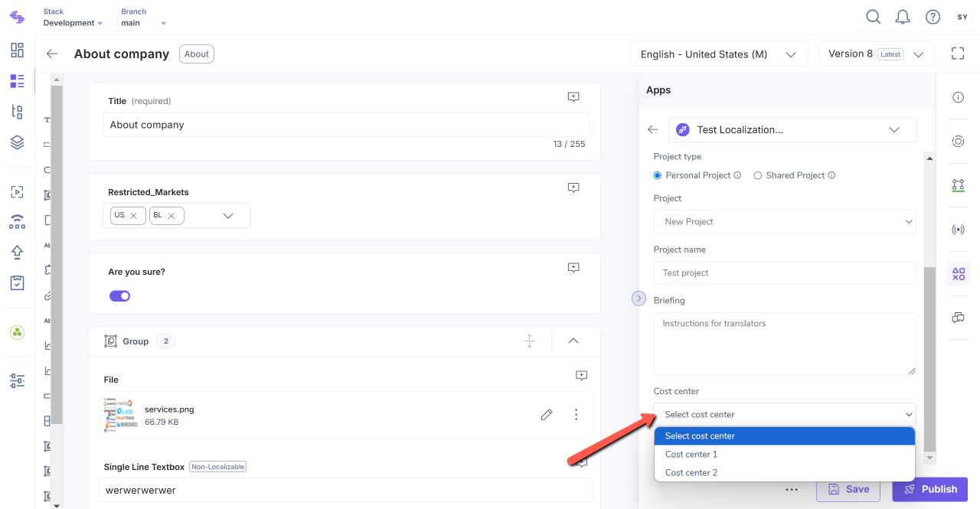
Task: Click the Project name input field
Action: pyautogui.click(x=785, y=272)
